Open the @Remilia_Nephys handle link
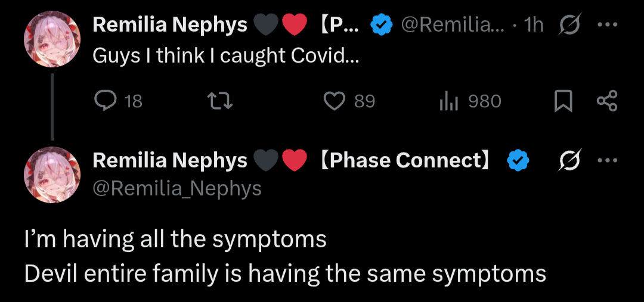 (177, 188)
